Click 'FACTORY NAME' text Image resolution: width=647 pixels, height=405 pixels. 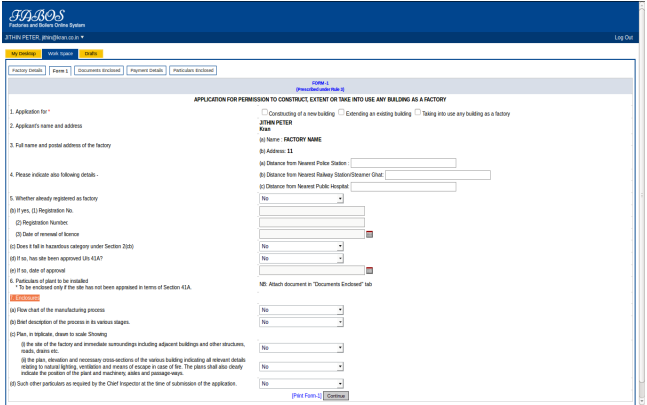click(x=302, y=140)
